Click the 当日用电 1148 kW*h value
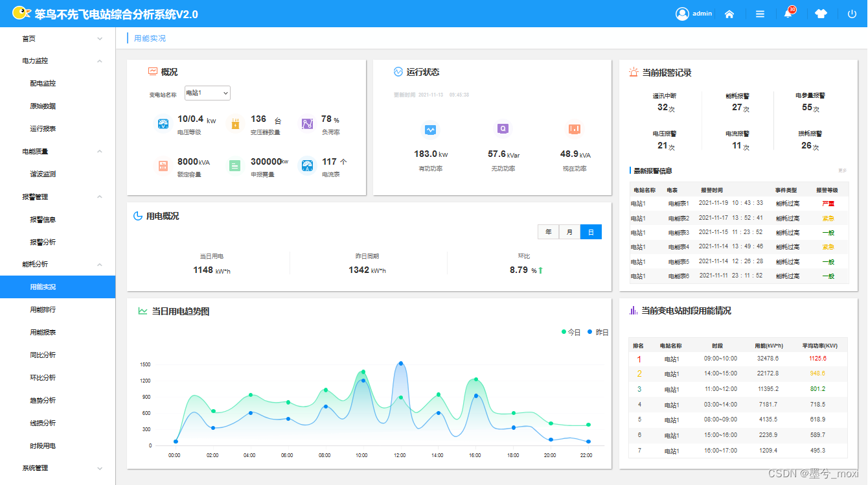This screenshot has height=485, width=868. [x=211, y=270]
